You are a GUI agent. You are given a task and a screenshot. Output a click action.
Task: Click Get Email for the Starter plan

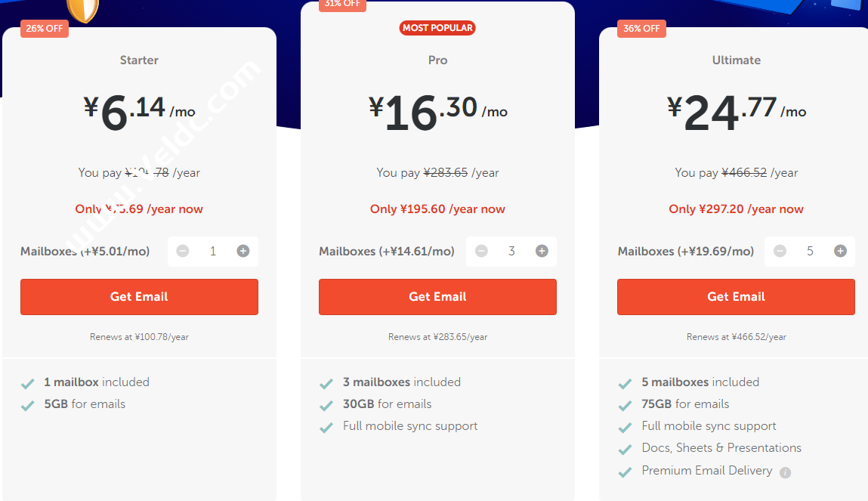[139, 296]
